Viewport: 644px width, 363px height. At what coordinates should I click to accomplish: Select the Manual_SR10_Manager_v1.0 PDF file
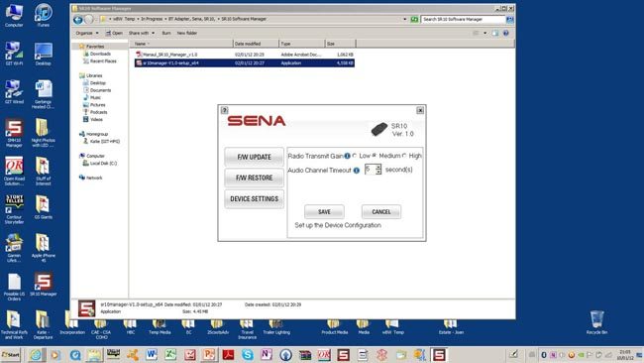[245, 55]
